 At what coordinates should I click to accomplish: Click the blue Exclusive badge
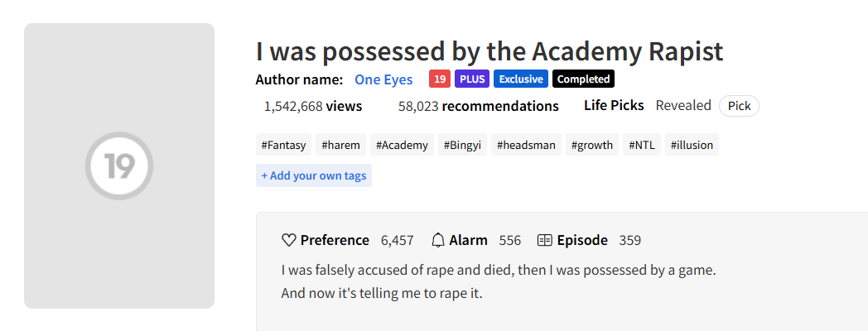point(521,79)
